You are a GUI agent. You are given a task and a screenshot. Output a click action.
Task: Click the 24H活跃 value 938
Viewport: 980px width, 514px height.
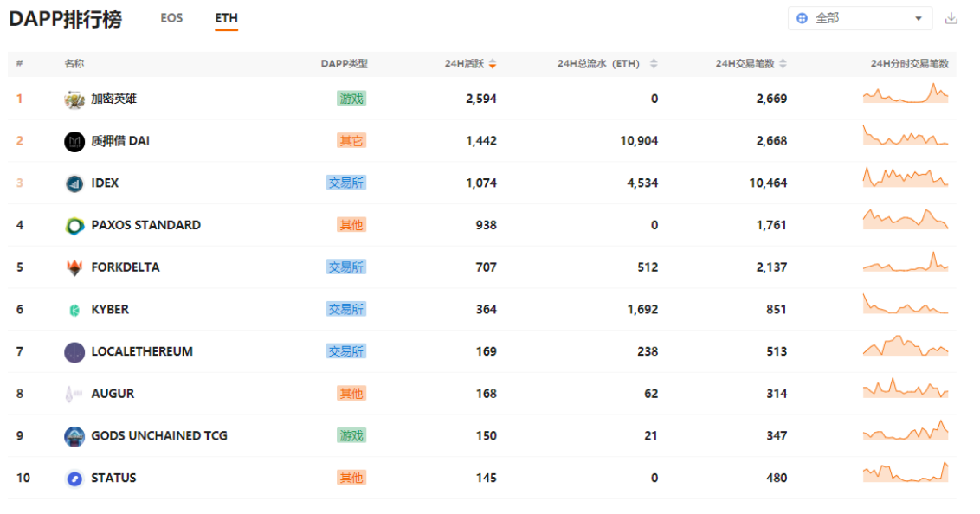tap(487, 225)
